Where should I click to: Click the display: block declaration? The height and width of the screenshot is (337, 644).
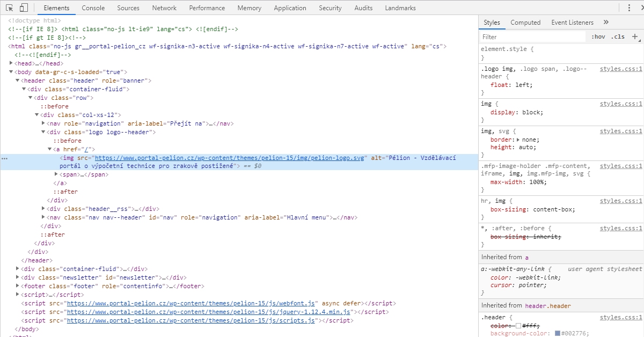(517, 112)
